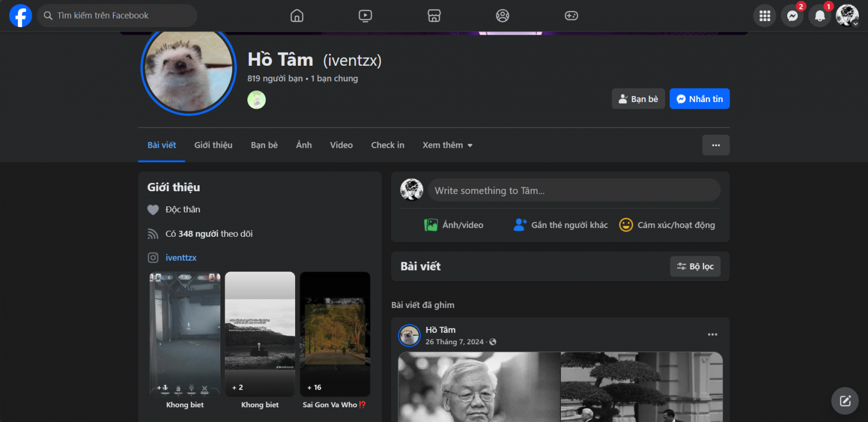Image resolution: width=868 pixels, height=422 pixels.
Task: Open account menu from profile avatar
Action: [847, 16]
